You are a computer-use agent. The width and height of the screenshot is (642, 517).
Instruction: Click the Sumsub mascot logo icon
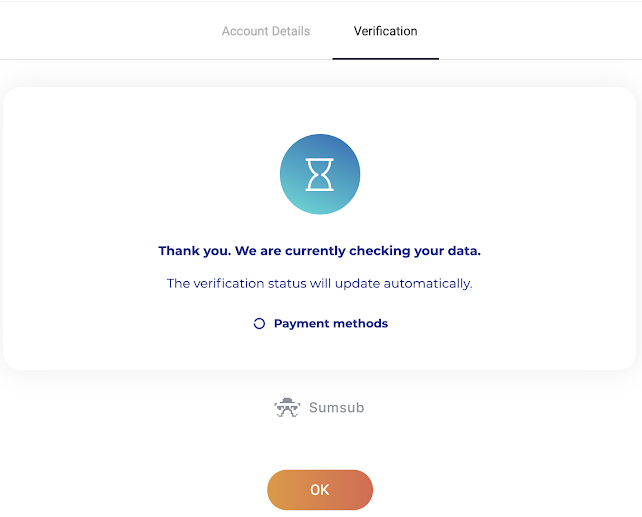[287, 408]
